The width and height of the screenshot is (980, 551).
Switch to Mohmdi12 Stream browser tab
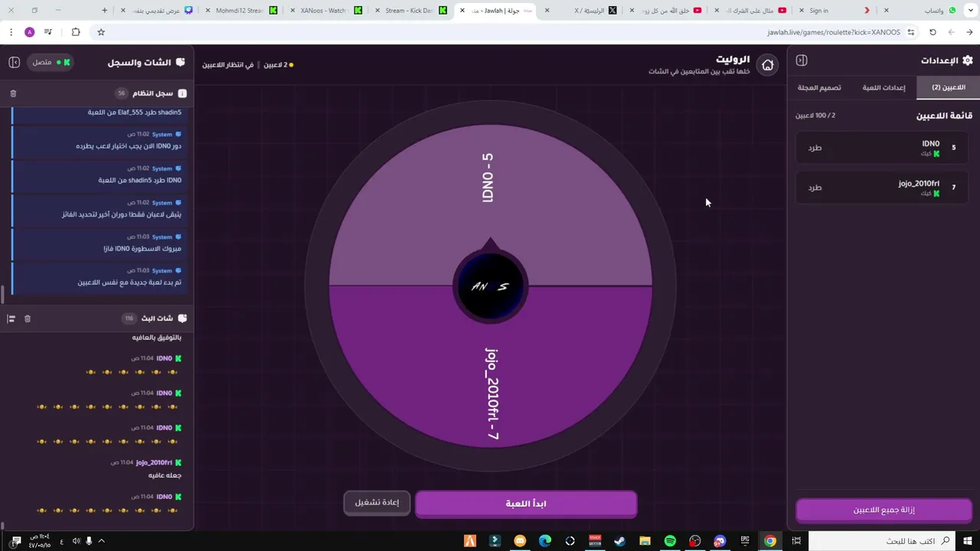pyautogui.click(x=242, y=11)
